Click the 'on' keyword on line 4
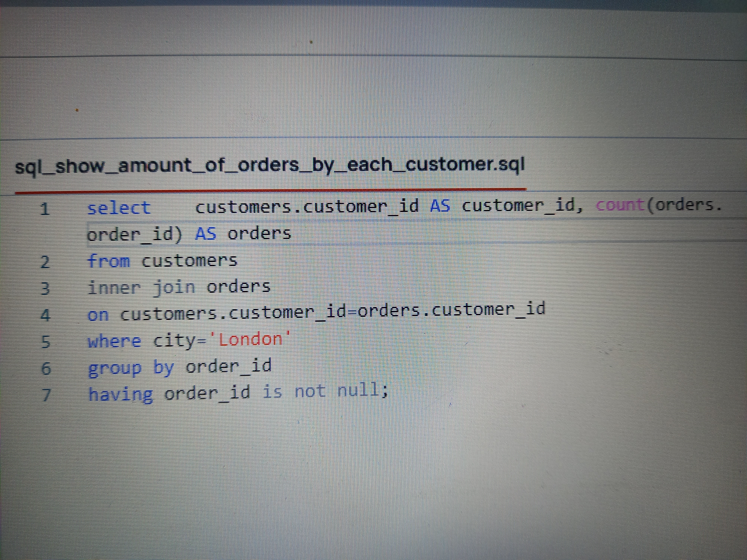747x560 pixels. (98, 315)
